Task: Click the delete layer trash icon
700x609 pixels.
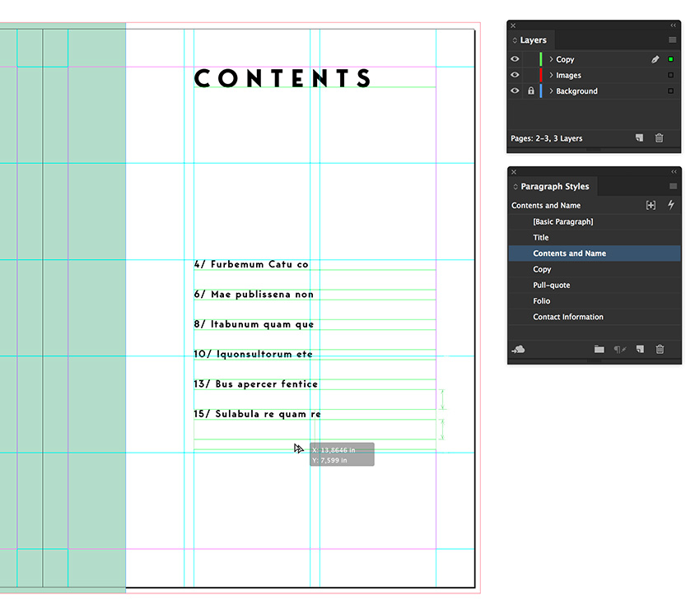Action: [659, 137]
